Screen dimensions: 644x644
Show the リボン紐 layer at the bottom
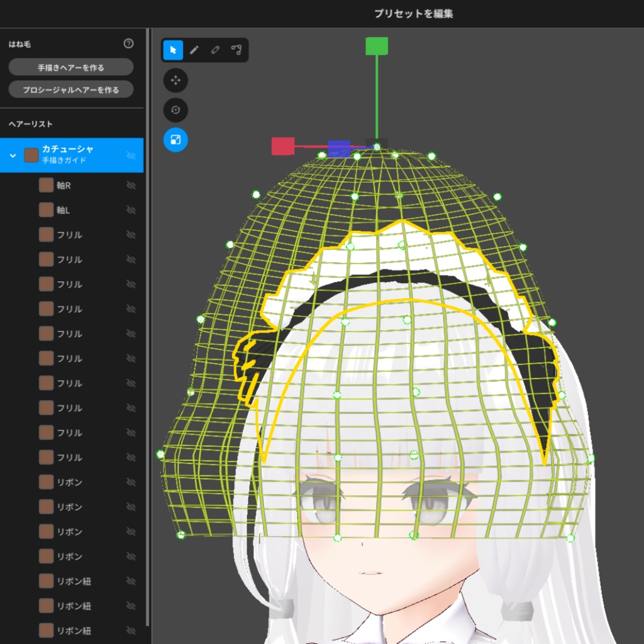click(131, 631)
